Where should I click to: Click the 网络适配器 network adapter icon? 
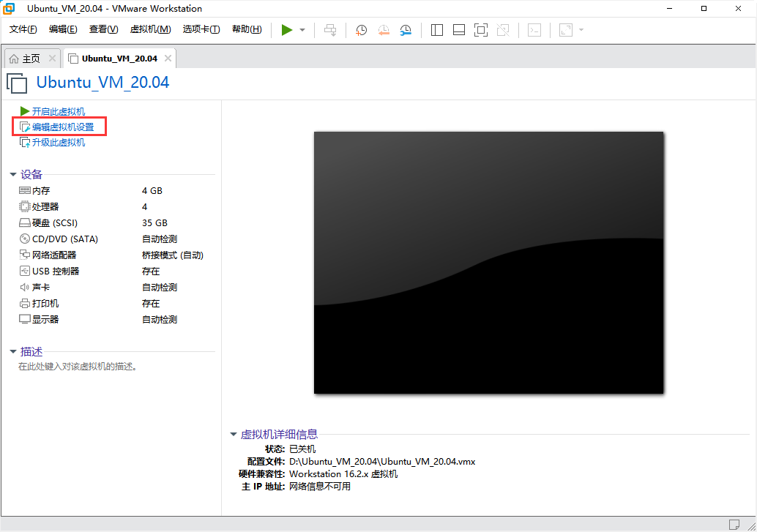(25, 255)
